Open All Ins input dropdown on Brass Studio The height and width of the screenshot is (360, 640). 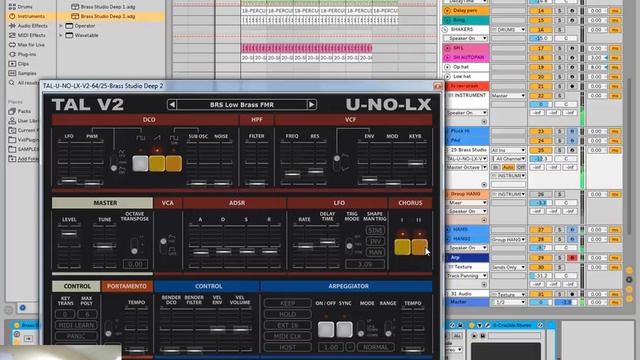pyautogui.click(x=508, y=150)
